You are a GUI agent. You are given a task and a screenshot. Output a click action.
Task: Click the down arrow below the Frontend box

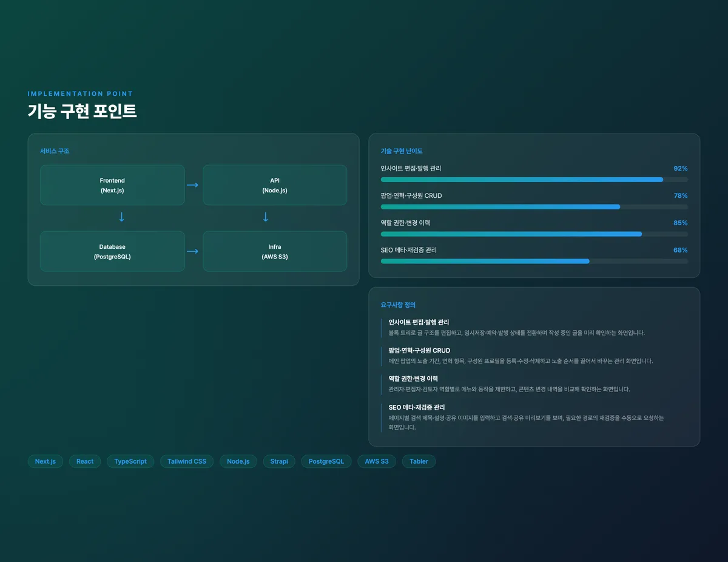[x=121, y=217]
